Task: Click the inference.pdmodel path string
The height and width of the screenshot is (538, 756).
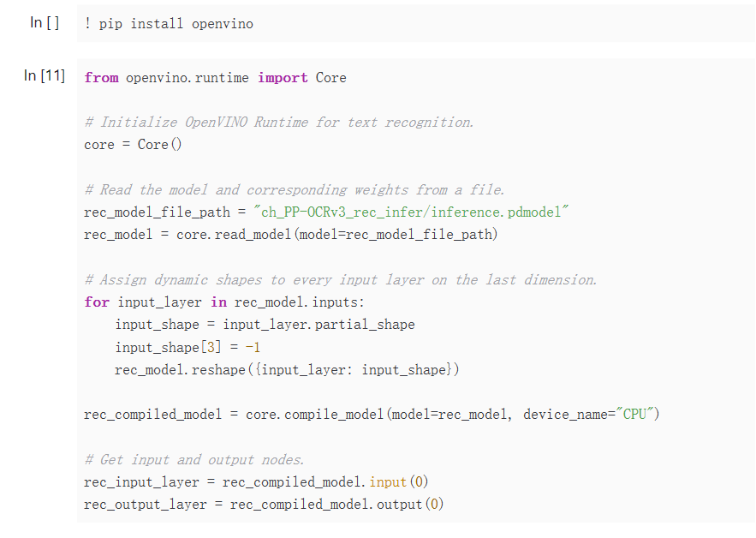Action: (x=411, y=212)
